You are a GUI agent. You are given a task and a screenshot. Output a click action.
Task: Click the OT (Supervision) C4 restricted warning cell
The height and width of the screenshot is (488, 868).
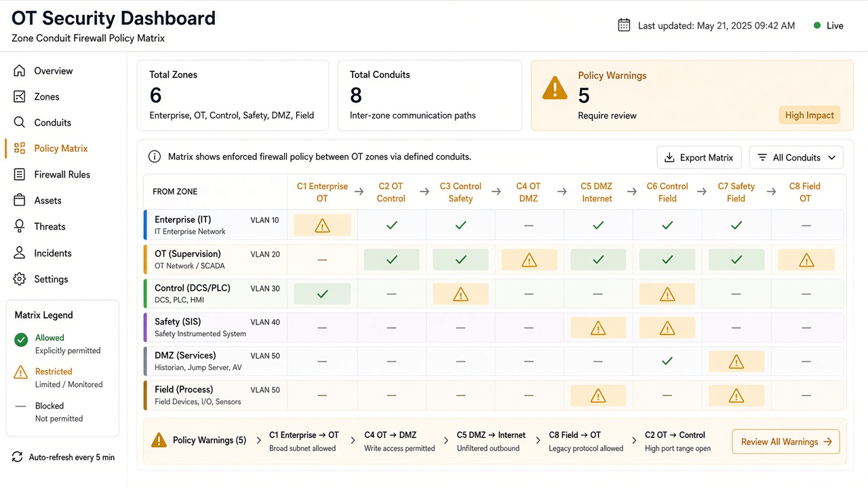tap(529, 260)
